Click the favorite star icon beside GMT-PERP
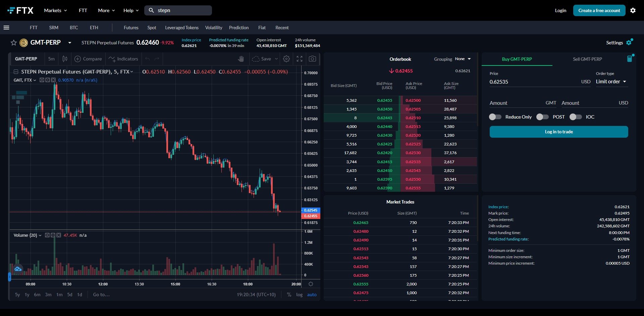 pyautogui.click(x=13, y=43)
